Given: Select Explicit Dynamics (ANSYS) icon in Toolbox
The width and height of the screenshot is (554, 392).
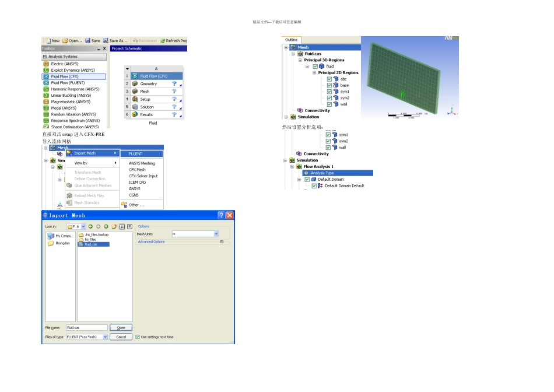Looking at the screenshot, I should point(46,71).
